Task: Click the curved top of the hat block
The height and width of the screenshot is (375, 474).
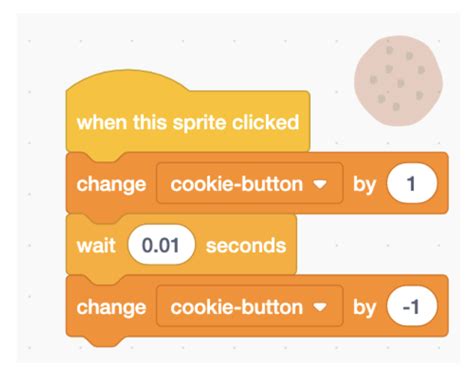Action: pyautogui.click(x=128, y=79)
